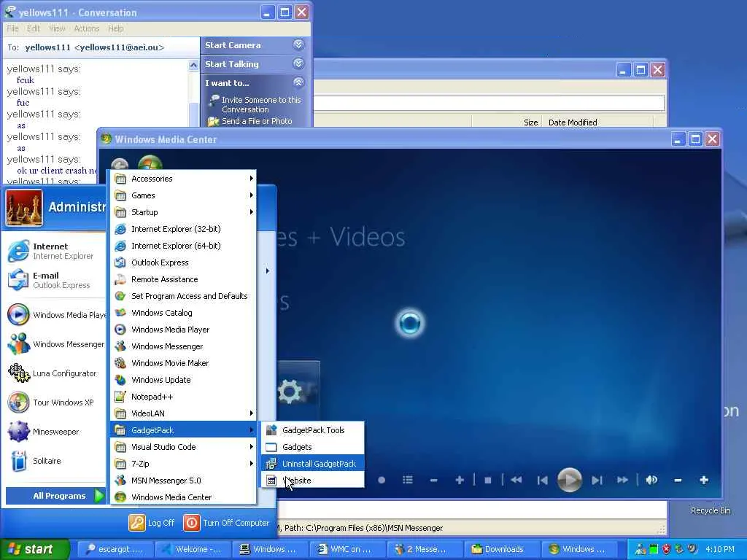Screen dimensions: 747x560
Task: Open Games submenu in All Programs
Action: point(183,195)
